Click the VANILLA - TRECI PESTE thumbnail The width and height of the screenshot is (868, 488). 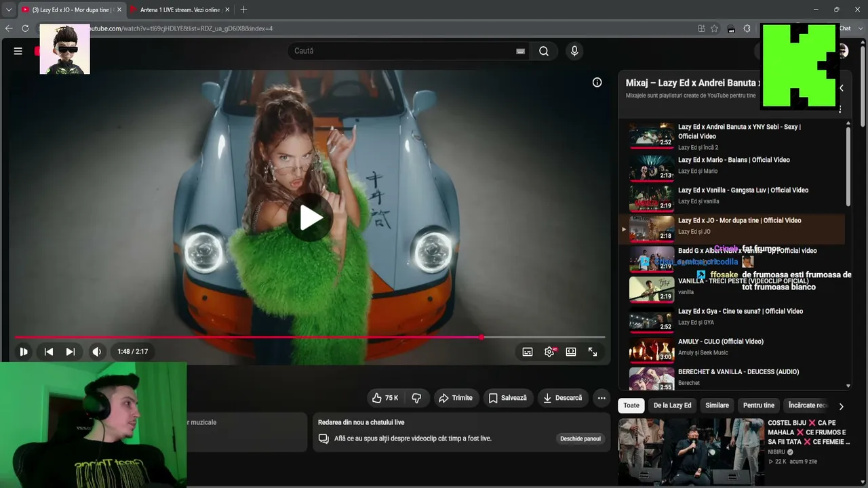[652, 288]
